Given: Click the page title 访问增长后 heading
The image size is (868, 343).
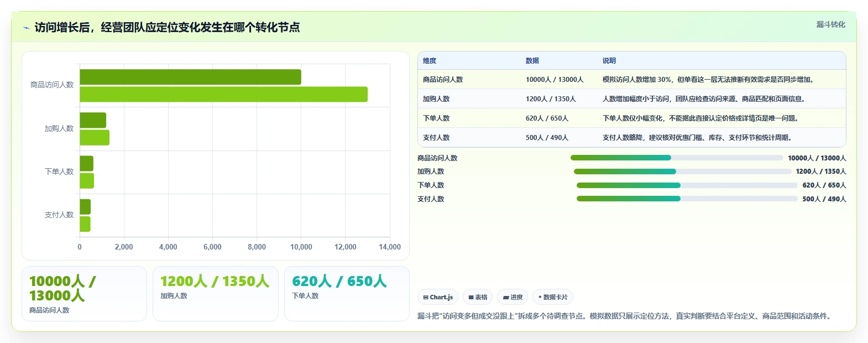Looking at the screenshot, I should pyautogui.click(x=167, y=28).
